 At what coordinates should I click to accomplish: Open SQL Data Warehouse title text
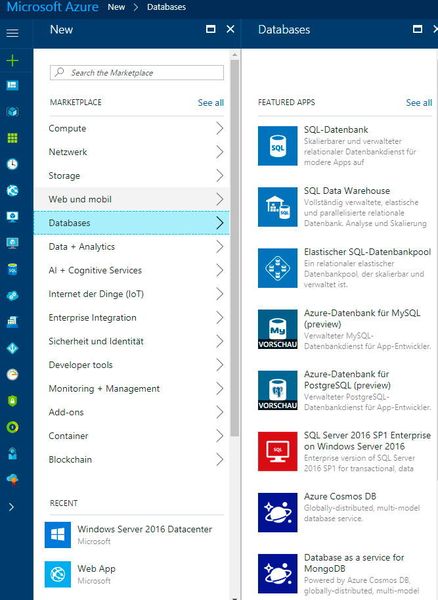coord(347,191)
